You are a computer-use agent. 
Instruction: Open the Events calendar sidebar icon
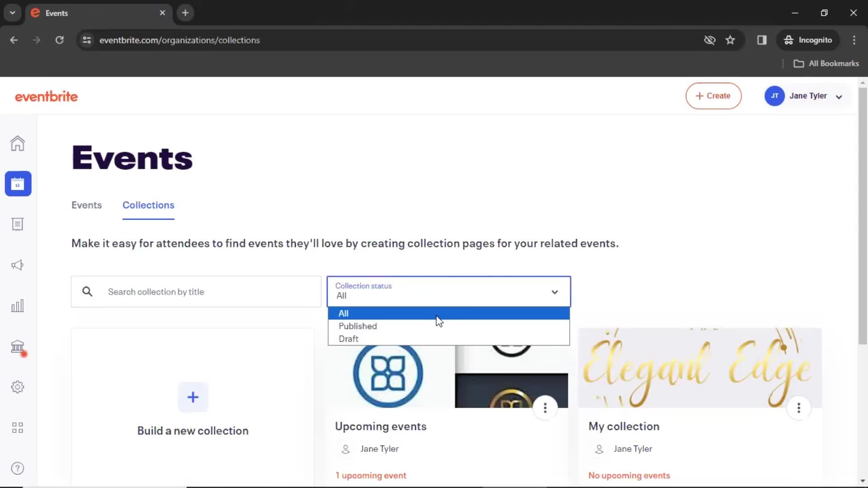click(18, 184)
